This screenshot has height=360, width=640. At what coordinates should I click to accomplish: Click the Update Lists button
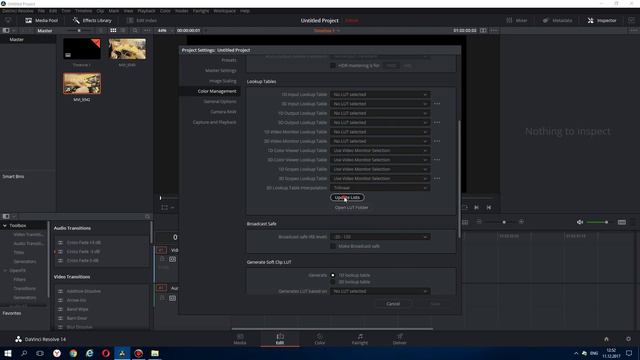pos(347,197)
